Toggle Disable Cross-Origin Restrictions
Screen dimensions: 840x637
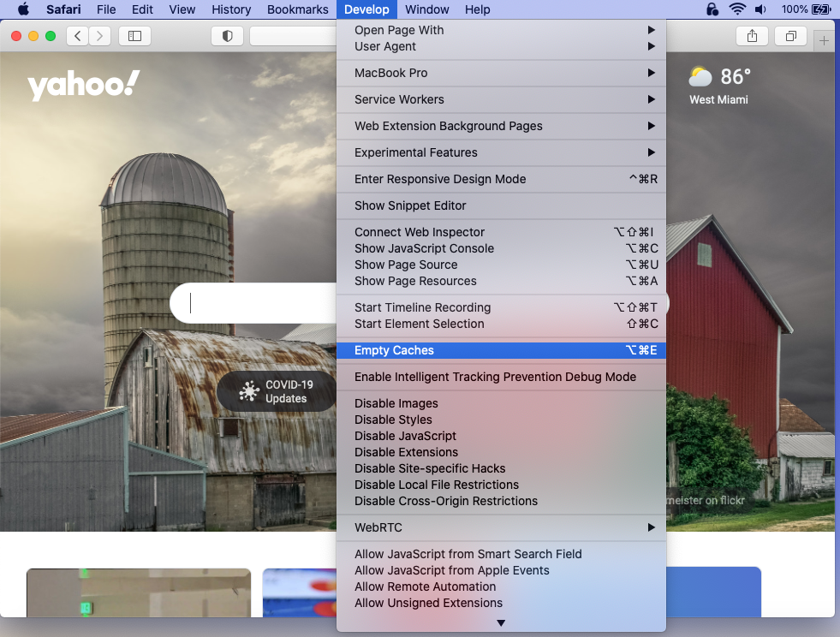click(x=501, y=502)
